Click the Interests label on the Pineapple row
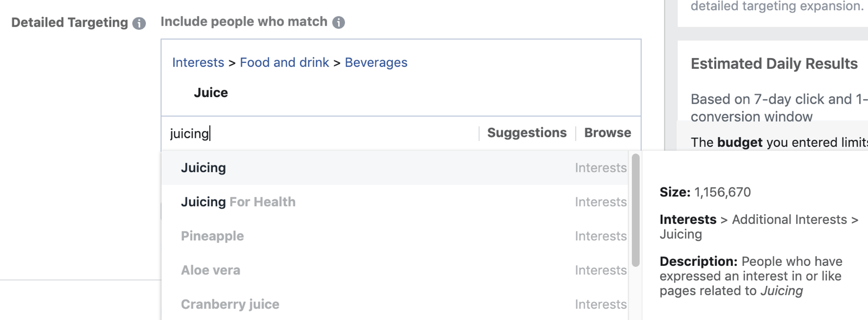Screen dimensions: 868x320 click(x=601, y=236)
